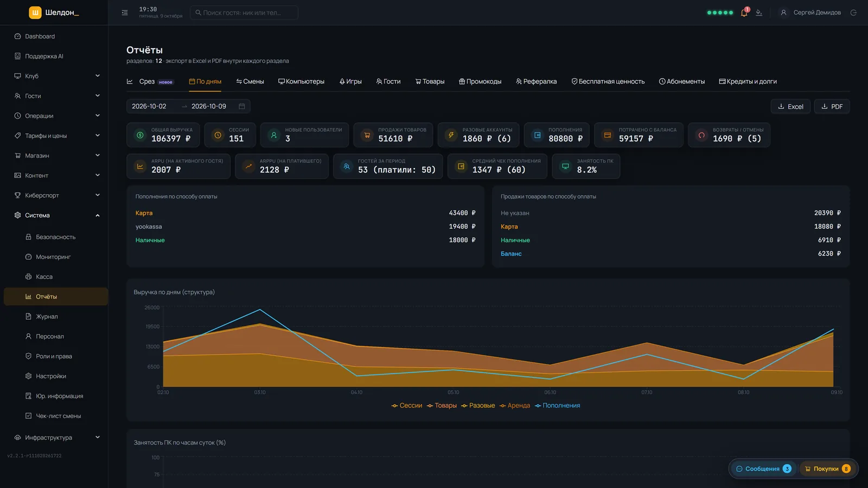
Task: Click the guest search field
Action: coord(244,12)
